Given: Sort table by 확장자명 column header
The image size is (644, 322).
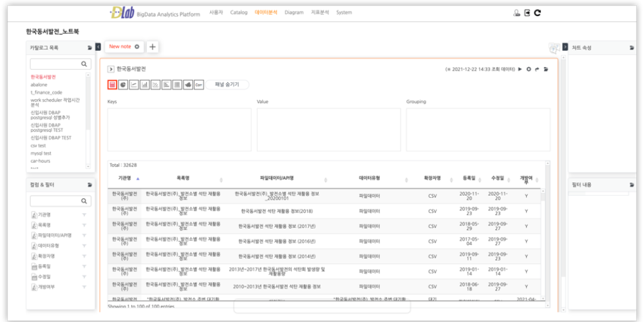Looking at the screenshot, I should [432, 178].
